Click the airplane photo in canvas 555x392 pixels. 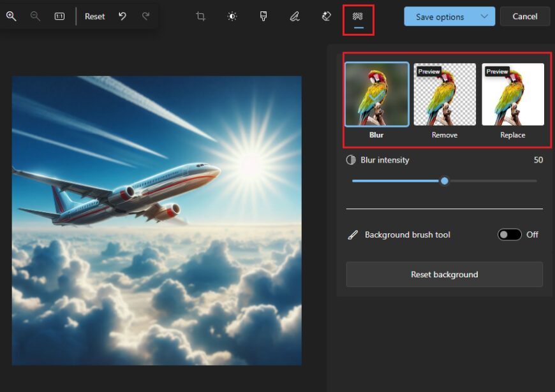[157, 221]
